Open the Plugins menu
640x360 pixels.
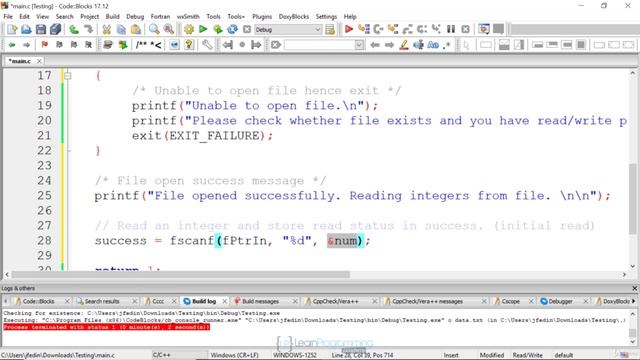click(262, 17)
